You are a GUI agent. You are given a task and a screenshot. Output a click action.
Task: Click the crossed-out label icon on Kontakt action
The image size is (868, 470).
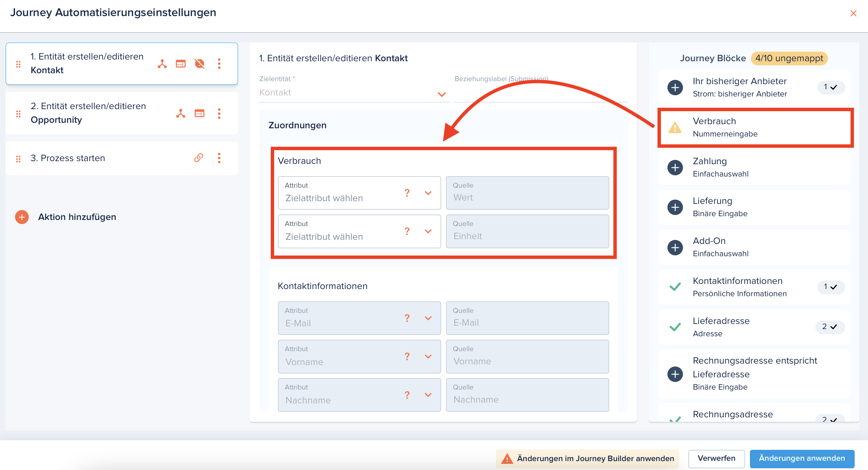200,64
